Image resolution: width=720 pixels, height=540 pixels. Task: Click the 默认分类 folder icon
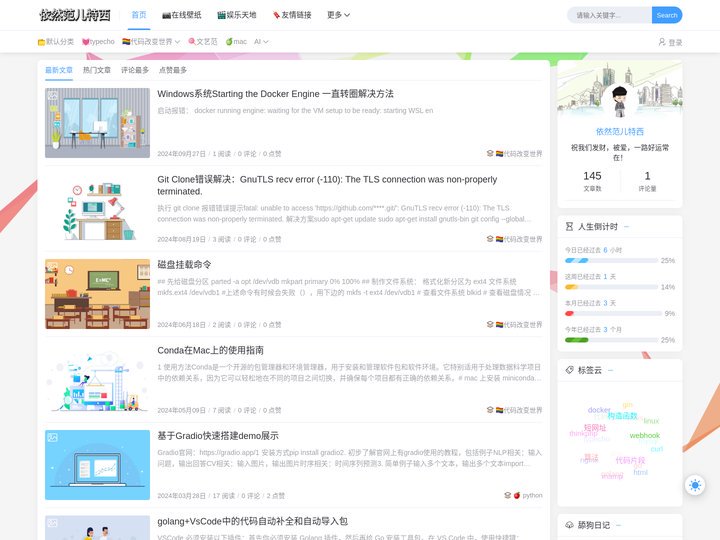click(41, 42)
